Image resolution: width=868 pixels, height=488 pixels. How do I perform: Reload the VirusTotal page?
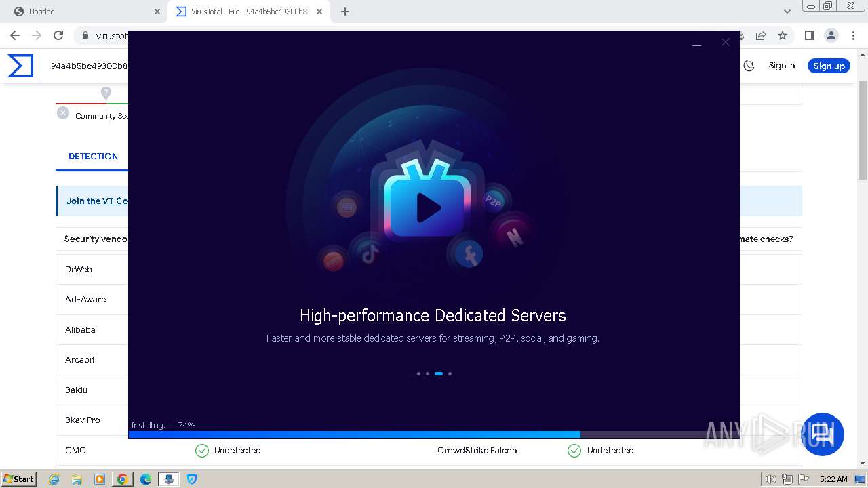(58, 35)
